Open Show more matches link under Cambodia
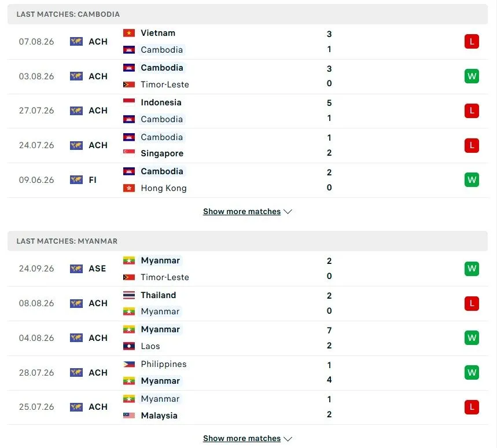 click(x=242, y=211)
